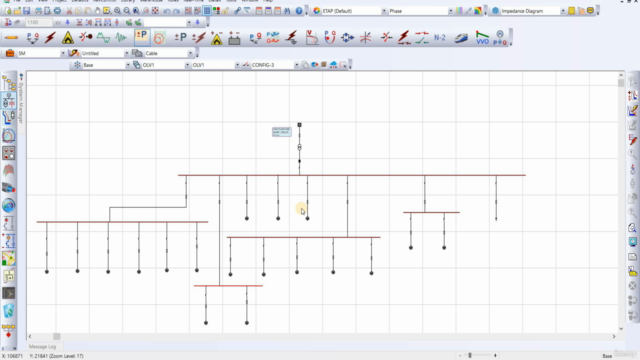Click the binoculars Find icon
640x360 pixels.
[287, 11]
